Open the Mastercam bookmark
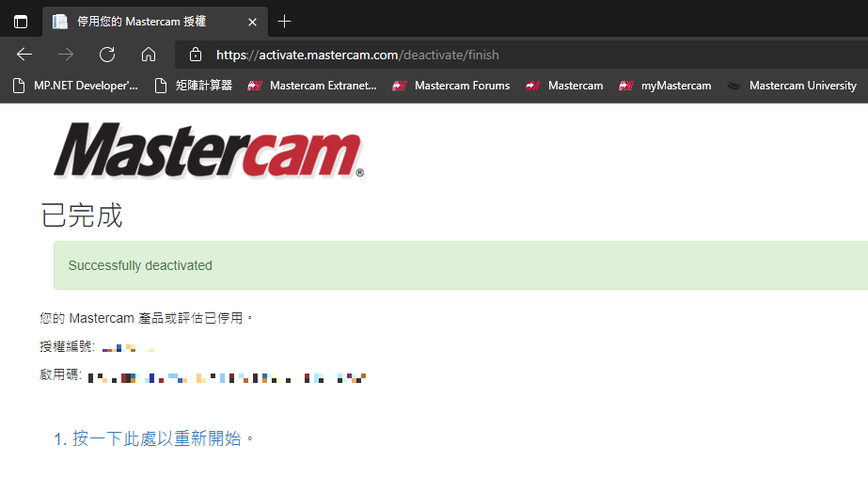The image size is (868, 477). click(564, 86)
